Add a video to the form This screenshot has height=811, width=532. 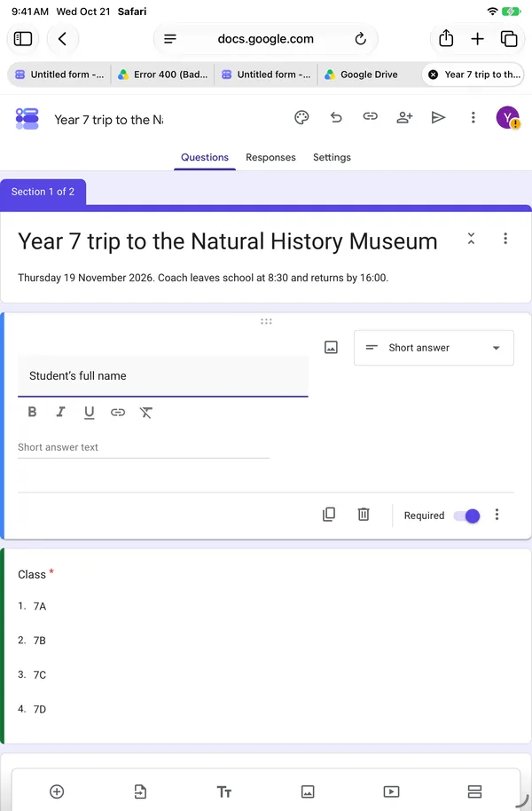tap(391, 791)
